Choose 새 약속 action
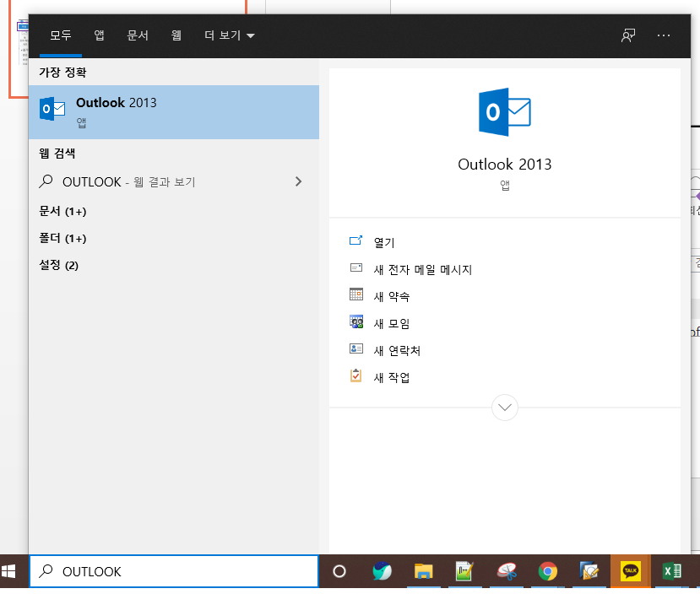The width and height of the screenshot is (700, 594). pos(392,296)
